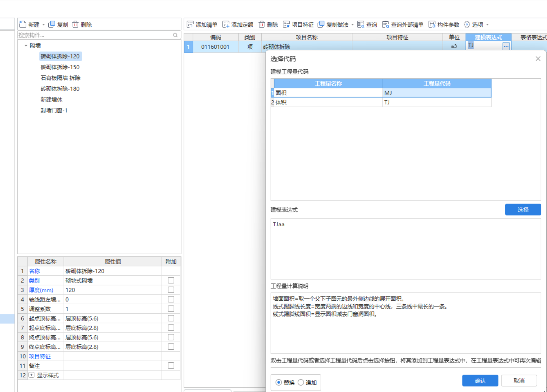
Task: Select the 替换 radio button
Action: (x=279, y=383)
